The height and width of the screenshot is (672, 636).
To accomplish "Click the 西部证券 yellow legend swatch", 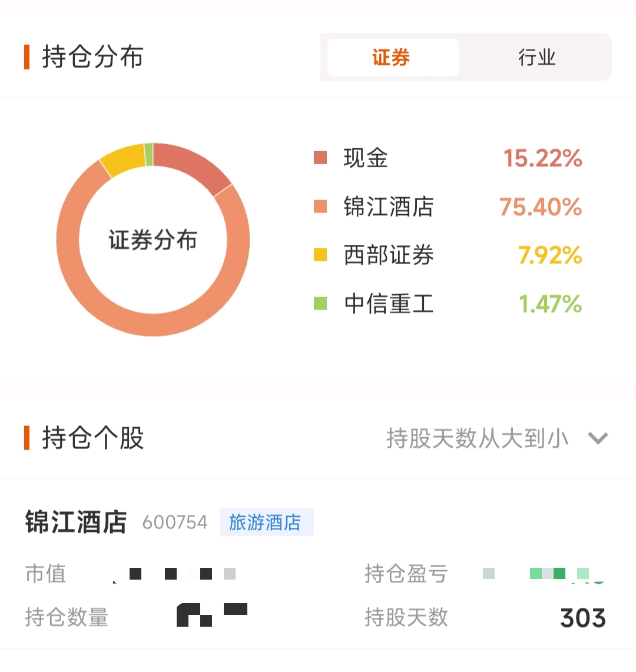I will (x=320, y=255).
